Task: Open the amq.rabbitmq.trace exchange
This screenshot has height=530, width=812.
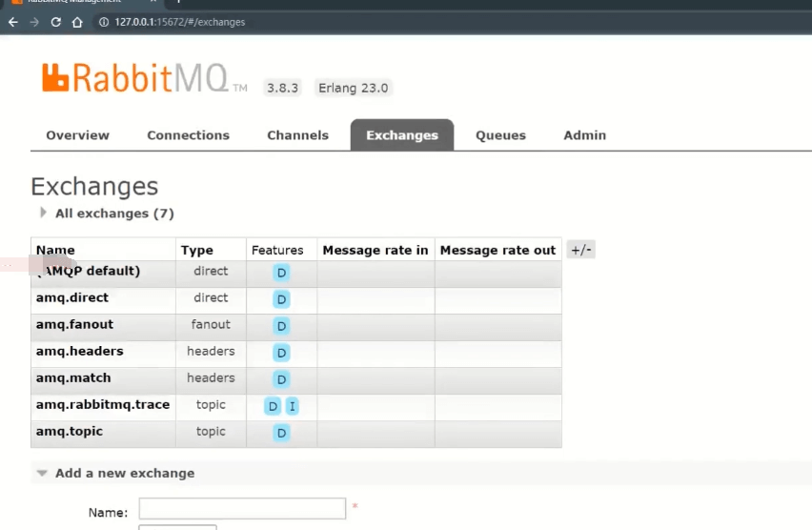Action: (103, 404)
